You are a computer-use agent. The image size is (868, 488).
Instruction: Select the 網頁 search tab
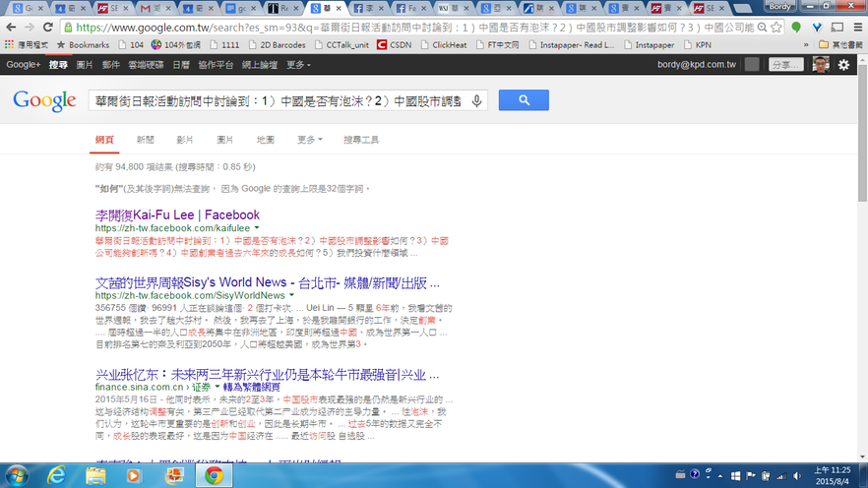(104, 140)
